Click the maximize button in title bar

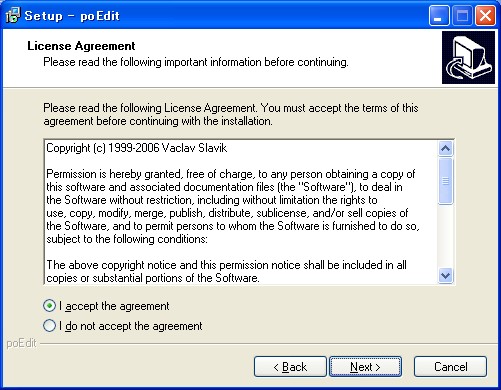pyautogui.click(x=462, y=15)
